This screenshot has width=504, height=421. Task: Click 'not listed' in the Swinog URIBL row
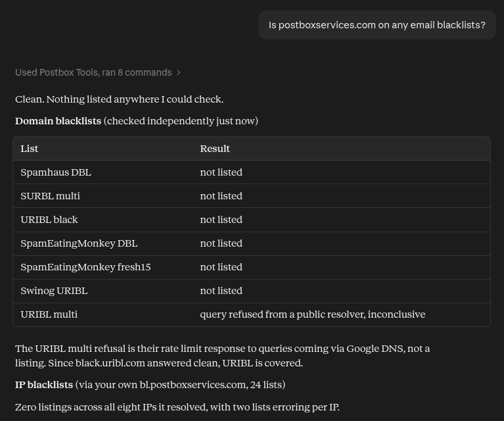coord(221,291)
